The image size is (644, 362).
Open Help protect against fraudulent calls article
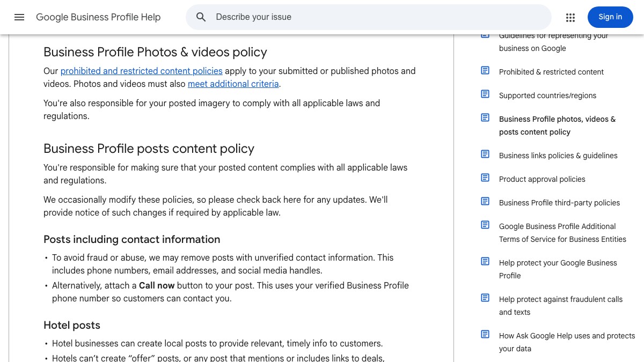pos(561,306)
